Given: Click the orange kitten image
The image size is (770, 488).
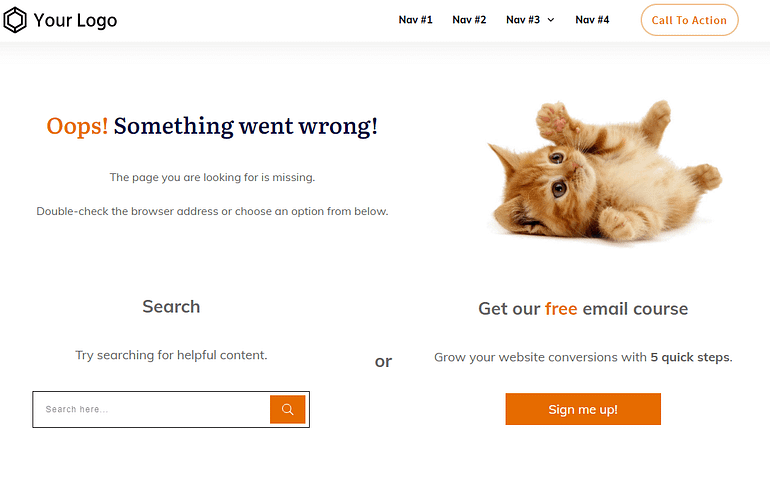Looking at the screenshot, I should (x=602, y=170).
